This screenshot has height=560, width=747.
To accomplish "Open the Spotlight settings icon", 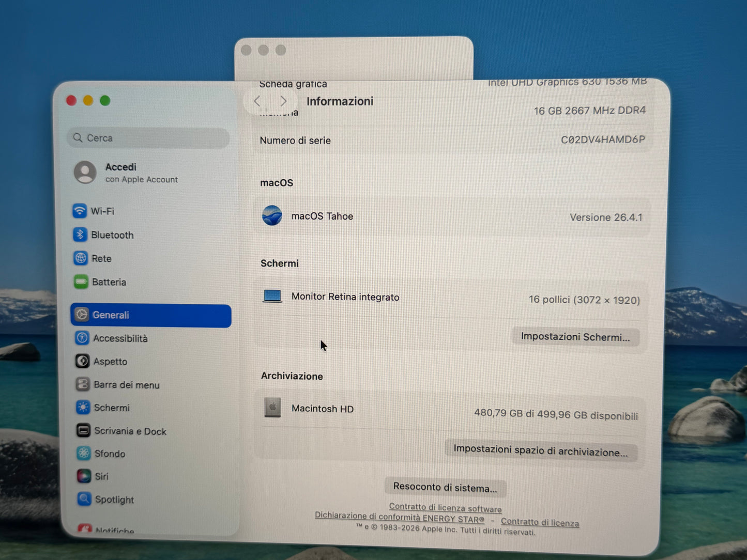I will click(x=84, y=499).
